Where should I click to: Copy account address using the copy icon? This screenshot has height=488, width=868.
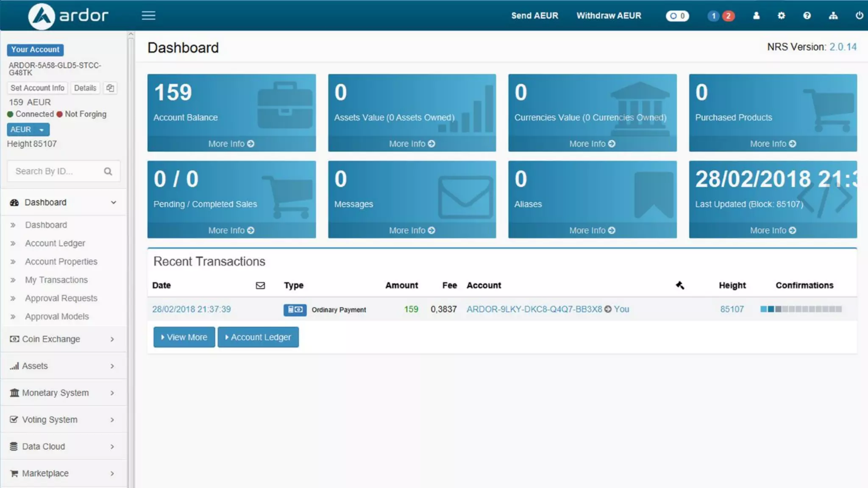click(x=110, y=88)
